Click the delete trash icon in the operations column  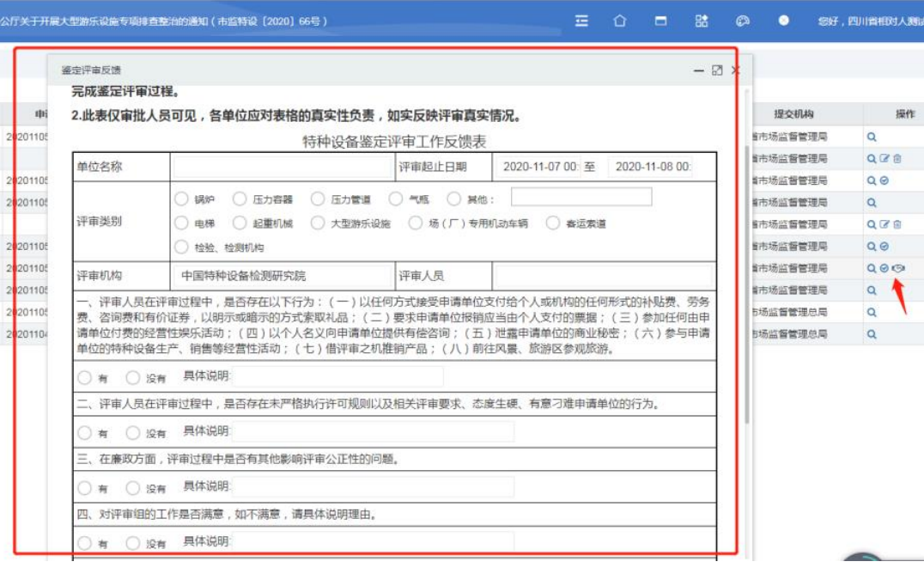click(x=897, y=160)
